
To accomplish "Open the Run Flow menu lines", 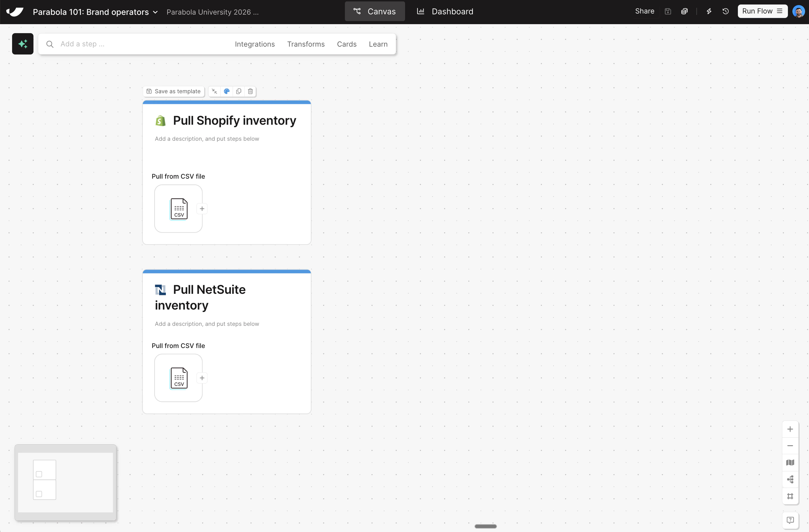I will tap(780, 11).
